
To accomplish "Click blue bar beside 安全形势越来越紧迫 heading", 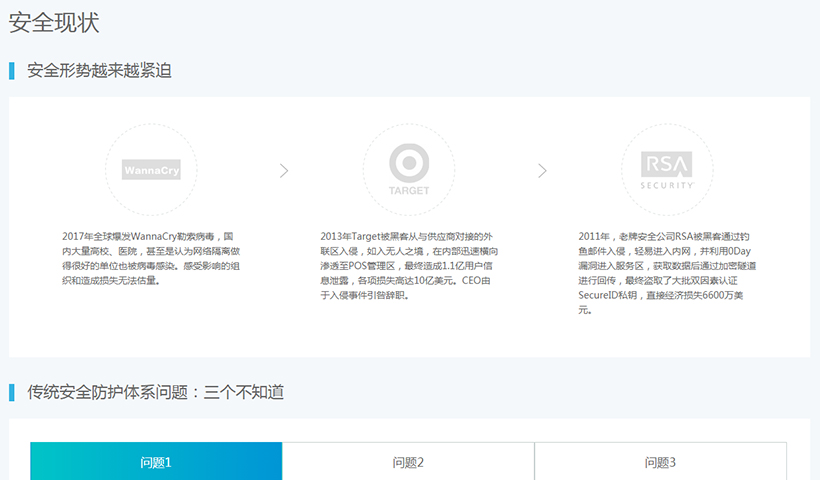I will (12, 71).
